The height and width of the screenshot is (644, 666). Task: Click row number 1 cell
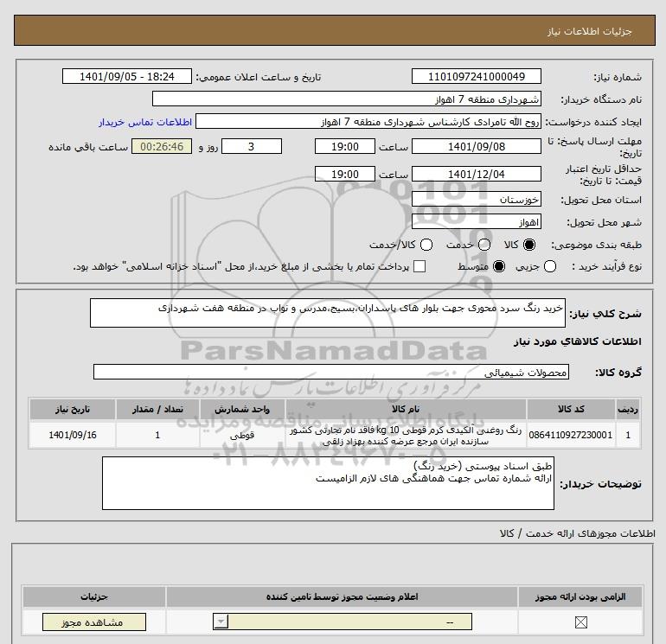pyautogui.click(x=628, y=435)
